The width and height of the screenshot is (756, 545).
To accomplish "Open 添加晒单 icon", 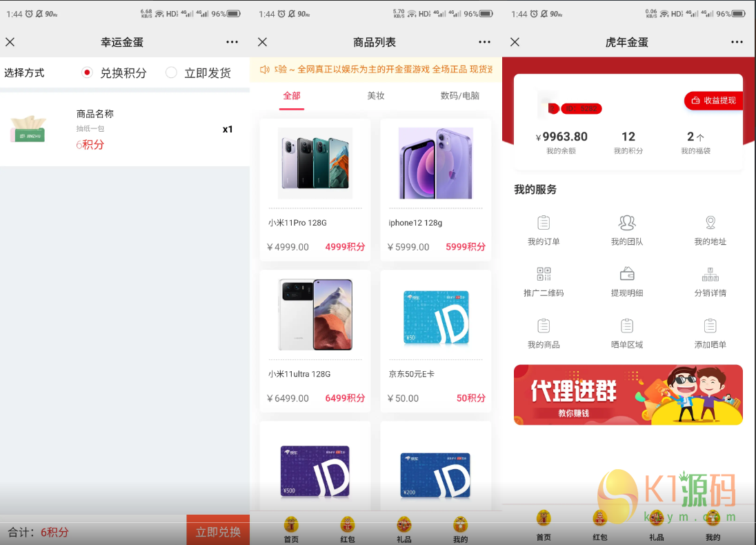I will coord(710,326).
